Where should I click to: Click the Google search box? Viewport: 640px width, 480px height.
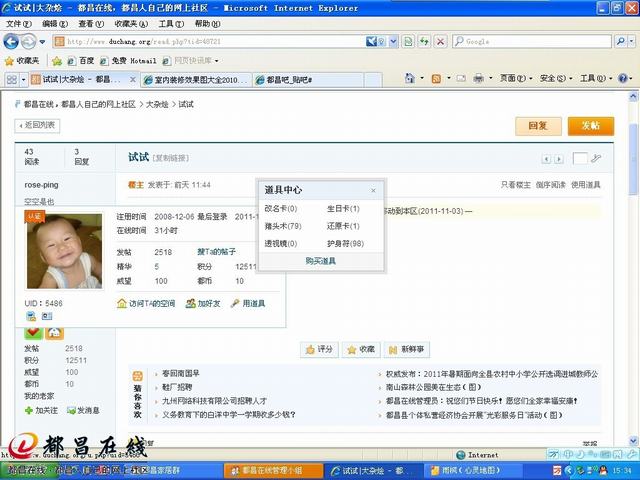coord(532,41)
